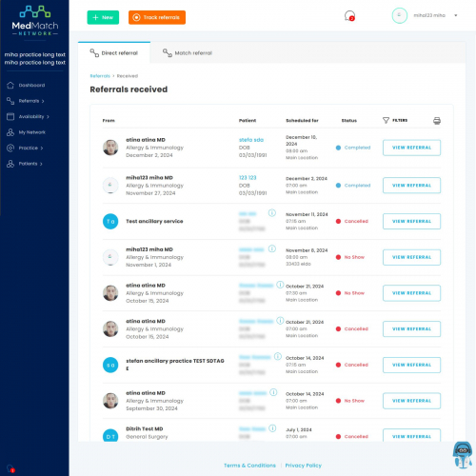The height and width of the screenshot is (476, 476).
Task: Click info icon in November 8, 2024 row
Action: 272,248
